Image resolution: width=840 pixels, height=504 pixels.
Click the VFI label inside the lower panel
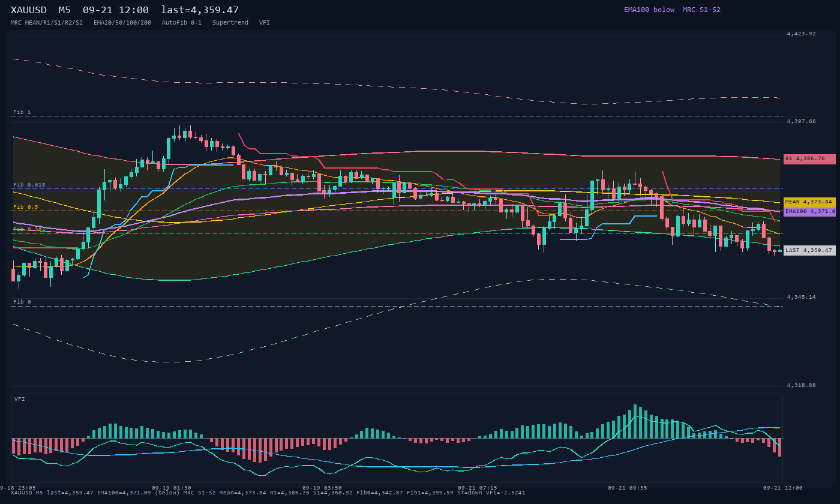(20, 399)
